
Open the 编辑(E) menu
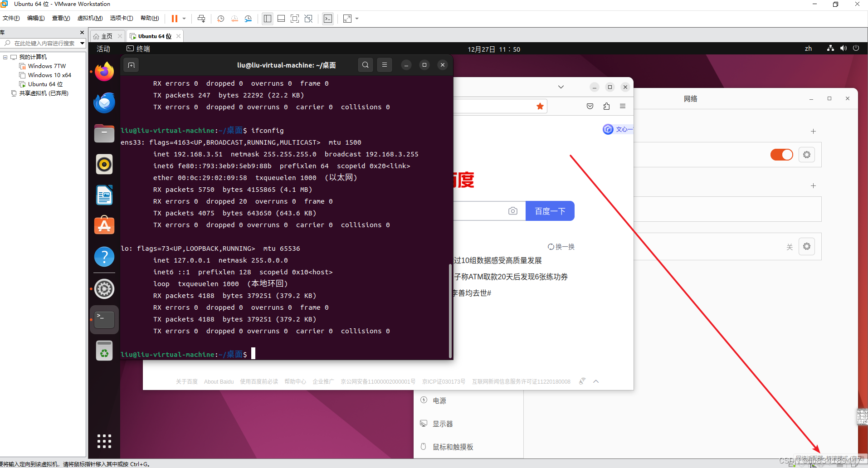[x=36, y=18]
